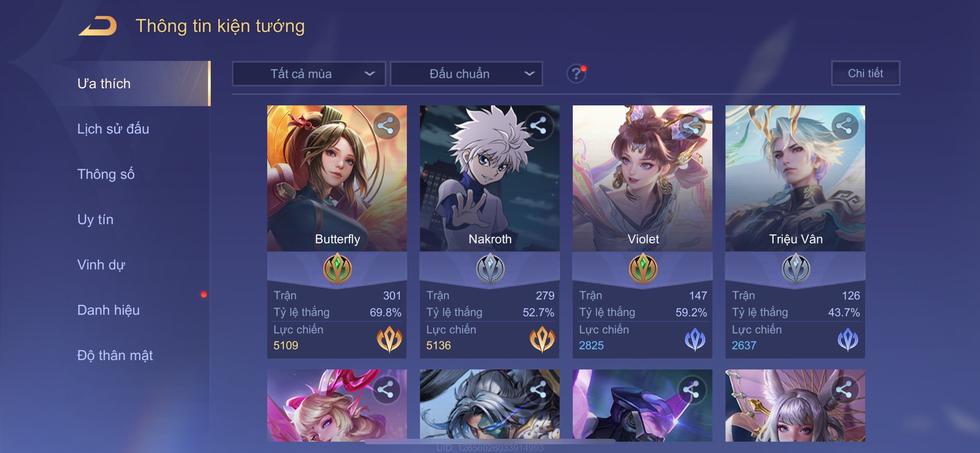The image size is (980, 453).
Task: Share the Triệu Vân hero card
Action: (x=845, y=126)
